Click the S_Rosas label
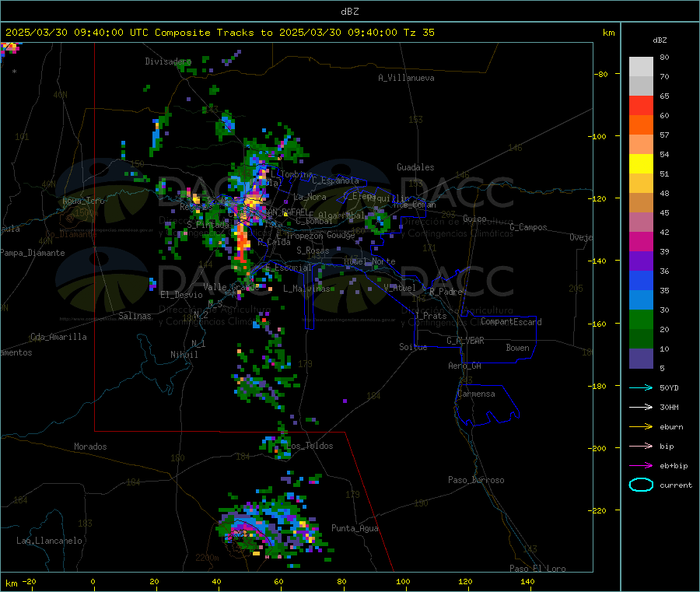This screenshot has height=592, width=700. click(x=313, y=250)
